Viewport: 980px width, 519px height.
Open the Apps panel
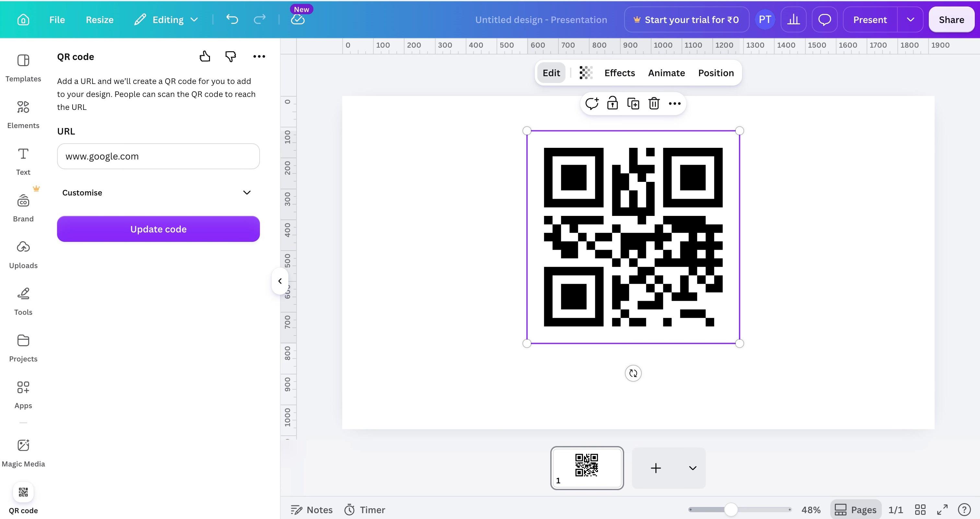coord(23,395)
